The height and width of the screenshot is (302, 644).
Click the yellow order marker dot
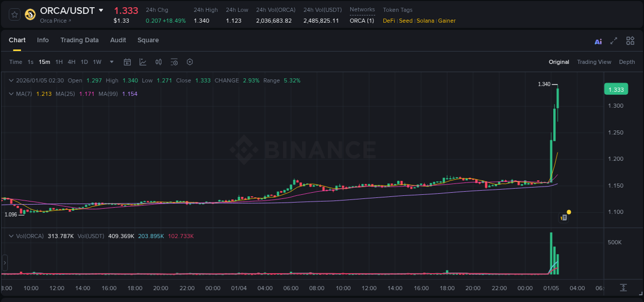568,212
